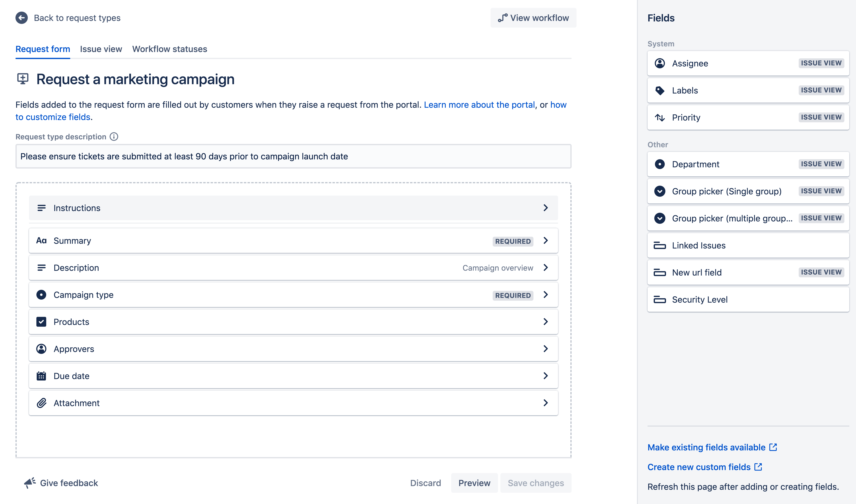Click the View workflow button
Viewport: 856px width, 504px height.
coord(533,18)
